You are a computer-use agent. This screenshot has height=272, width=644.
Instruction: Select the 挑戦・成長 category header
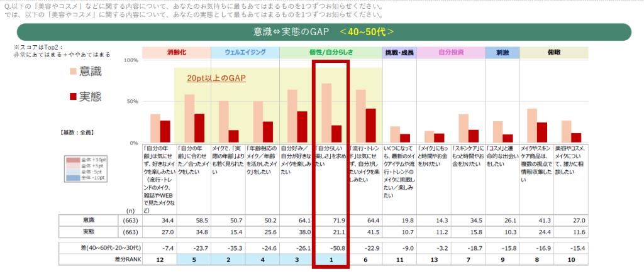click(x=399, y=52)
